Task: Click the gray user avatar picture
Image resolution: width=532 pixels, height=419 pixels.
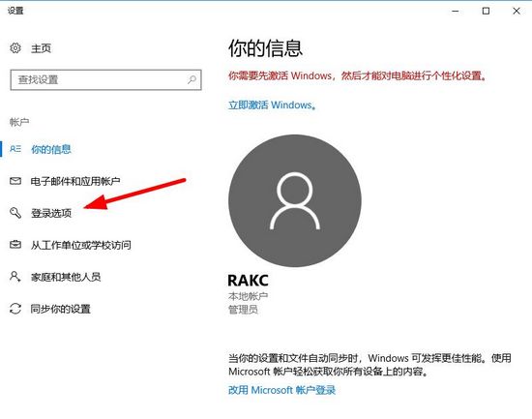Action: pos(295,200)
